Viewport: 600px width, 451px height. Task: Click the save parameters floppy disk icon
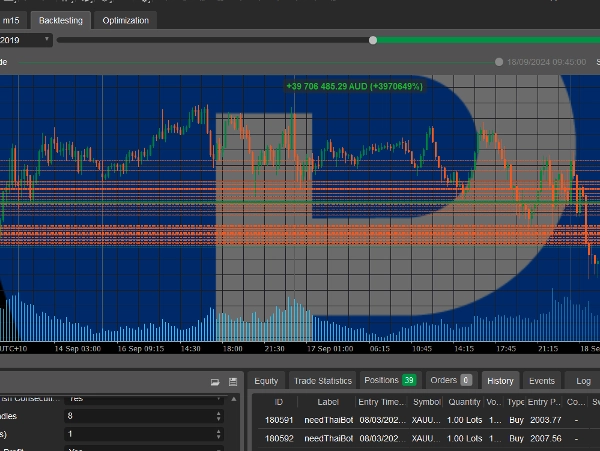click(232, 381)
